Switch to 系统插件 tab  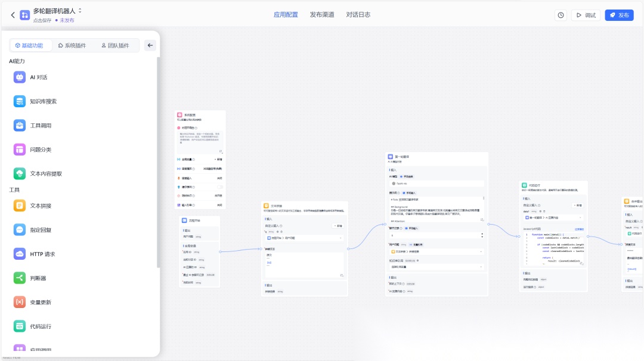point(72,45)
